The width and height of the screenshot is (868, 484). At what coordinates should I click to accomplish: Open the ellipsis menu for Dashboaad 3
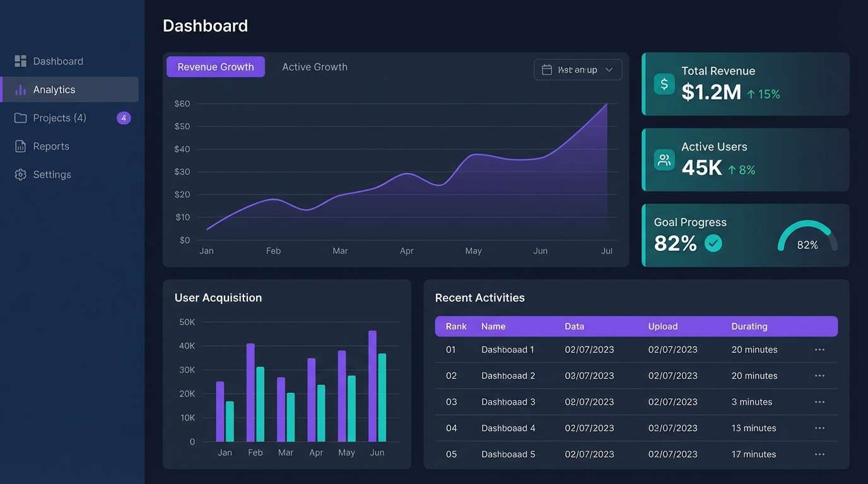819,401
